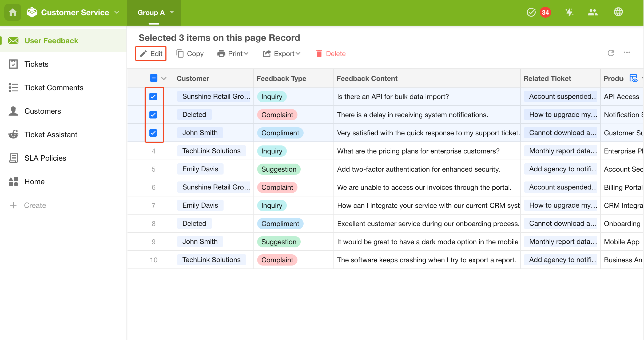Select row number 10 TechLink Complaint
The height and width of the screenshot is (340, 644).
coord(153,260)
